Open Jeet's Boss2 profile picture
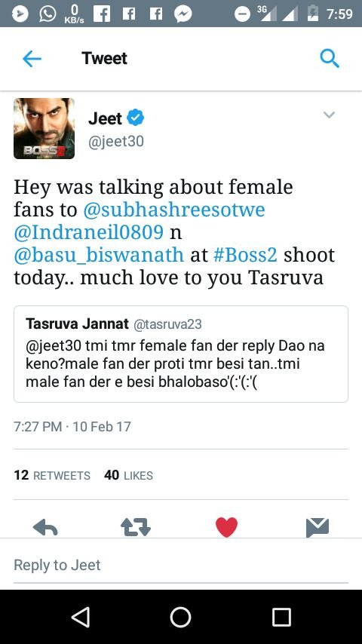The image size is (362, 644). point(44,128)
